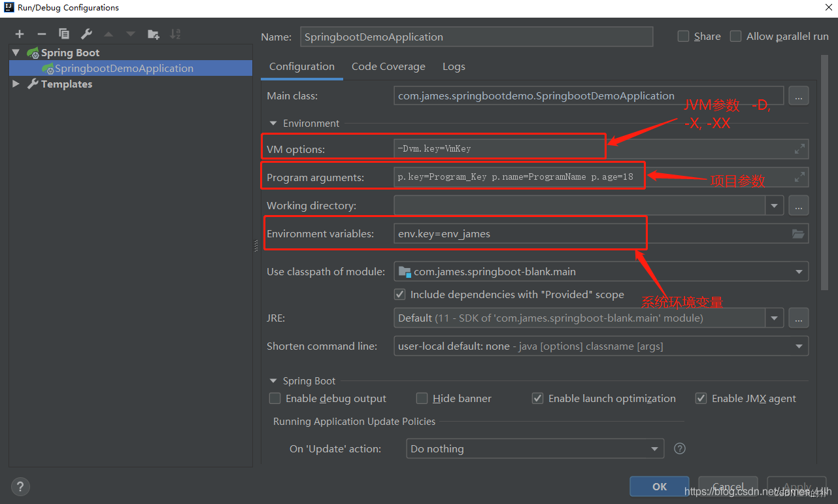Open Working directory dropdown arrow
838x504 pixels.
point(775,205)
